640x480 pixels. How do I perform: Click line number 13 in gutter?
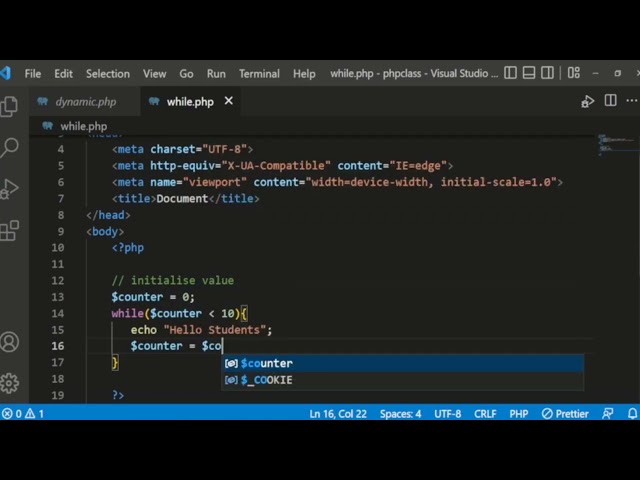pos(58,297)
